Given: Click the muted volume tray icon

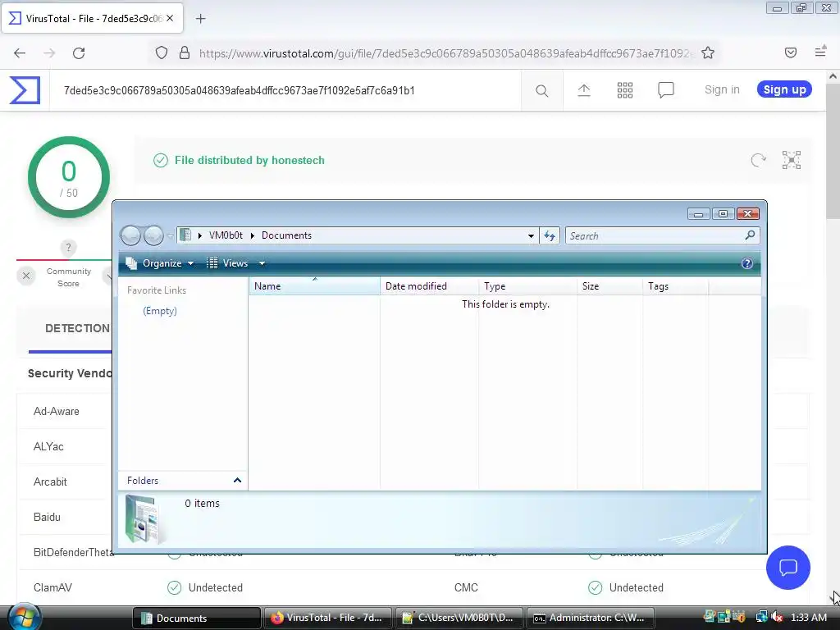Looking at the screenshot, I should tap(778, 618).
